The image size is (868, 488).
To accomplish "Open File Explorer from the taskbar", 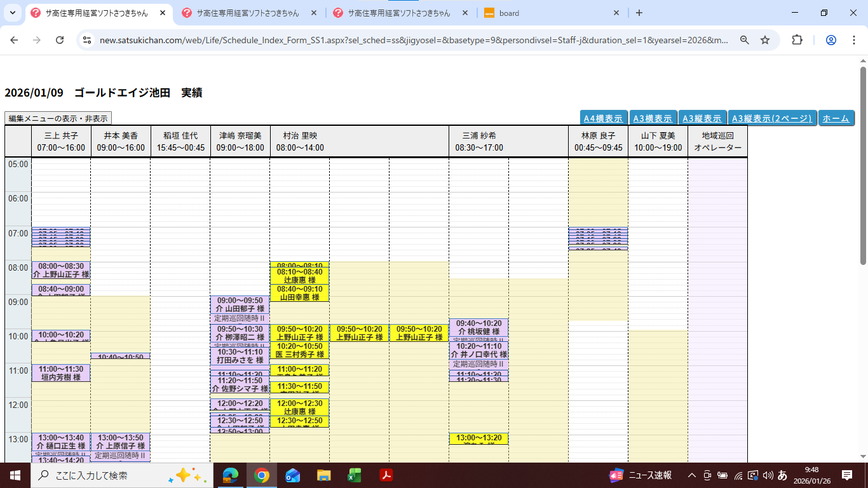I will coord(324,475).
